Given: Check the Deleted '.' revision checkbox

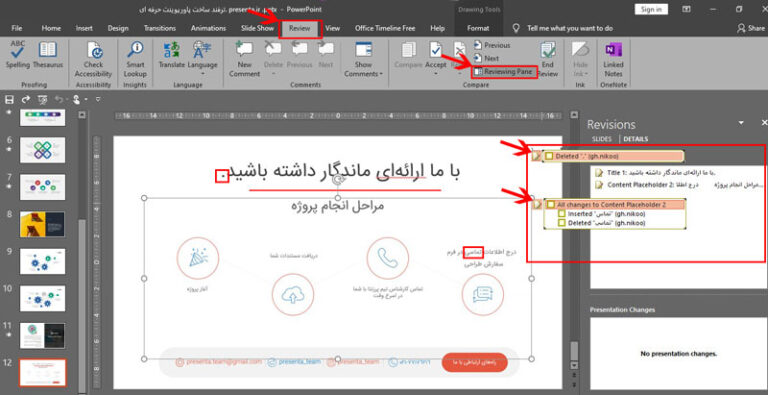Looking at the screenshot, I should click(x=550, y=156).
